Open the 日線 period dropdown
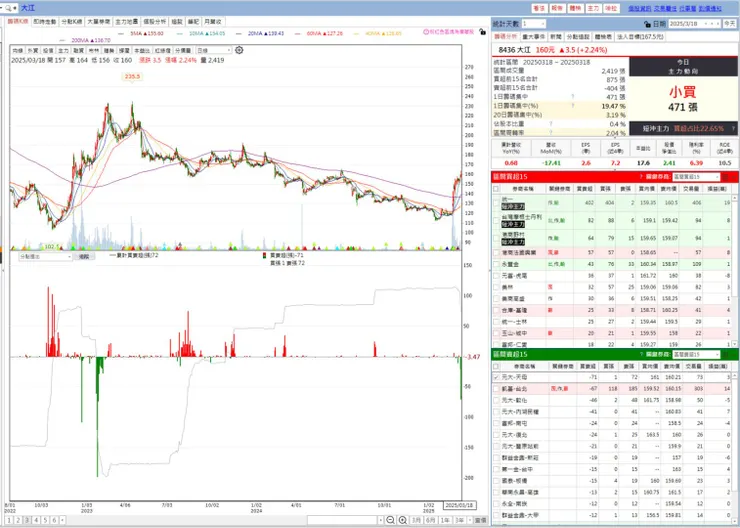 pos(214,50)
